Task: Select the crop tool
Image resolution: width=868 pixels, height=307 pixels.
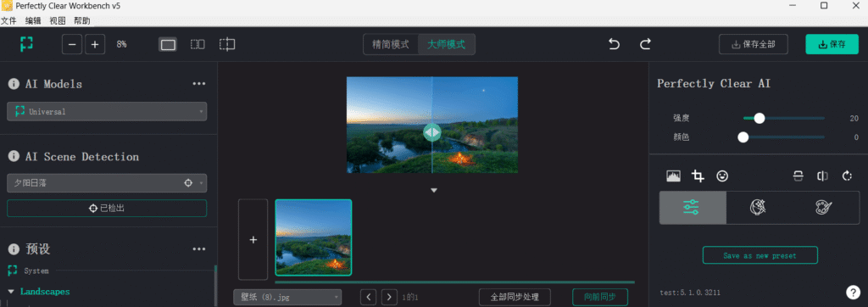Action: coord(698,176)
